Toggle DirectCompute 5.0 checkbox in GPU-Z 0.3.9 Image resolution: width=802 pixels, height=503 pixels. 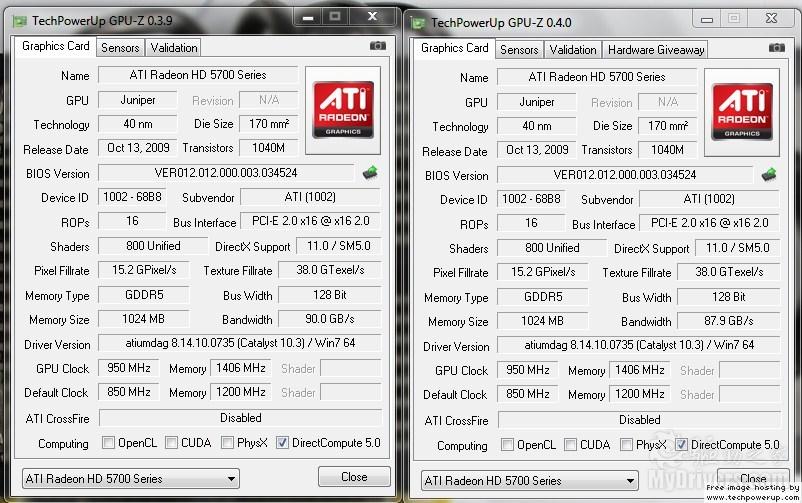(x=282, y=443)
